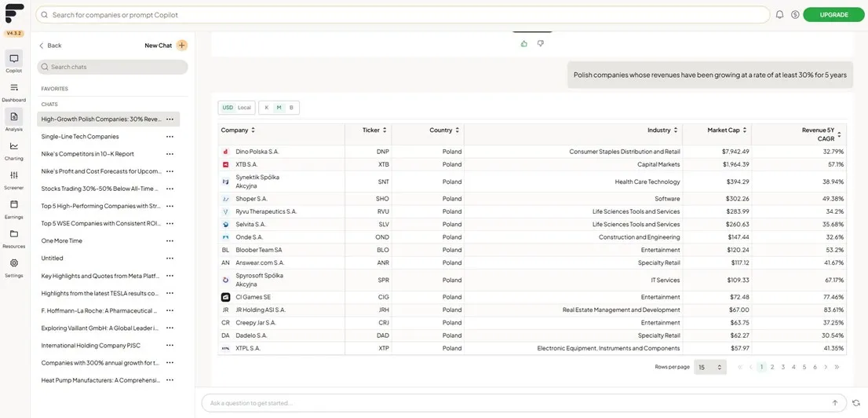Go to page 3 of results
Viewport: 868px width, 418px height.
click(x=782, y=367)
